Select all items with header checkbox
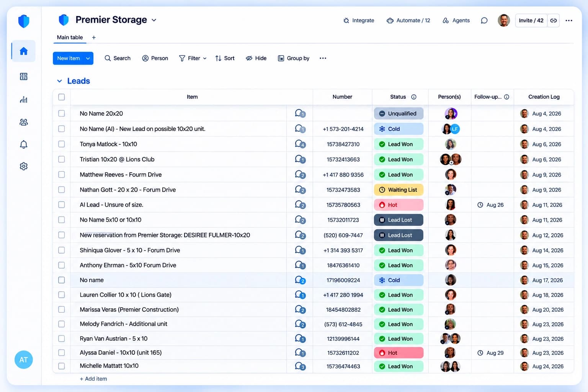The image size is (588, 392). [x=62, y=97]
